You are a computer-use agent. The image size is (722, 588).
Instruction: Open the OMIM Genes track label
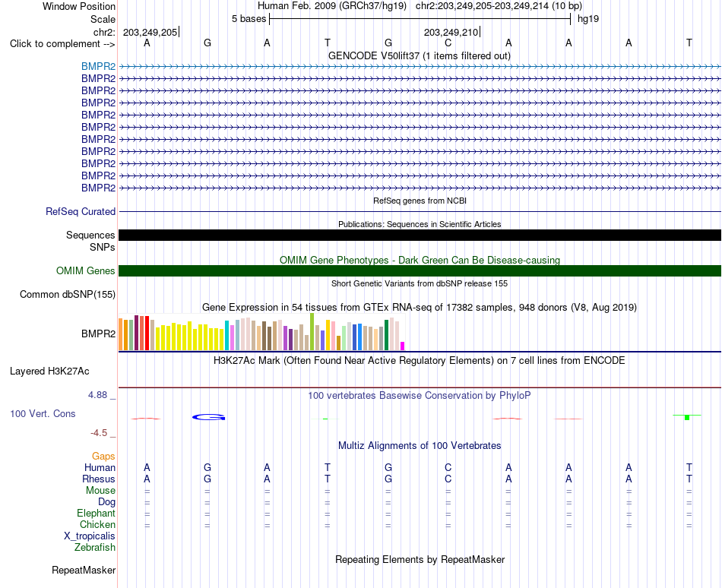pyautogui.click(x=85, y=270)
